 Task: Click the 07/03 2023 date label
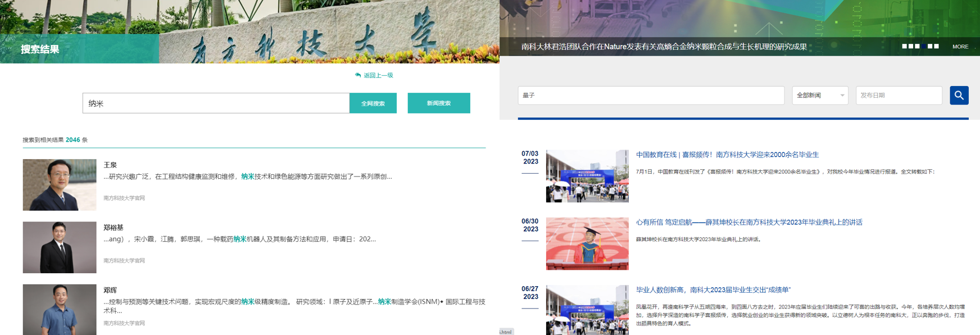point(530,157)
